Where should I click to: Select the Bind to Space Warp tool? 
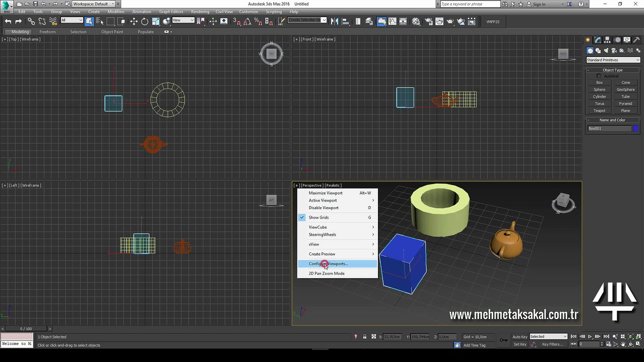point(53,21)
